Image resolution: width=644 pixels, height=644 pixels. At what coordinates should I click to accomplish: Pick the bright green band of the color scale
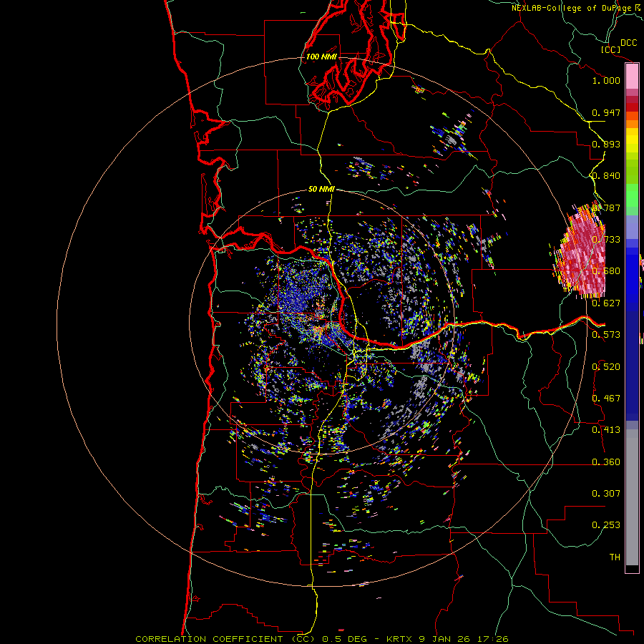632,195
